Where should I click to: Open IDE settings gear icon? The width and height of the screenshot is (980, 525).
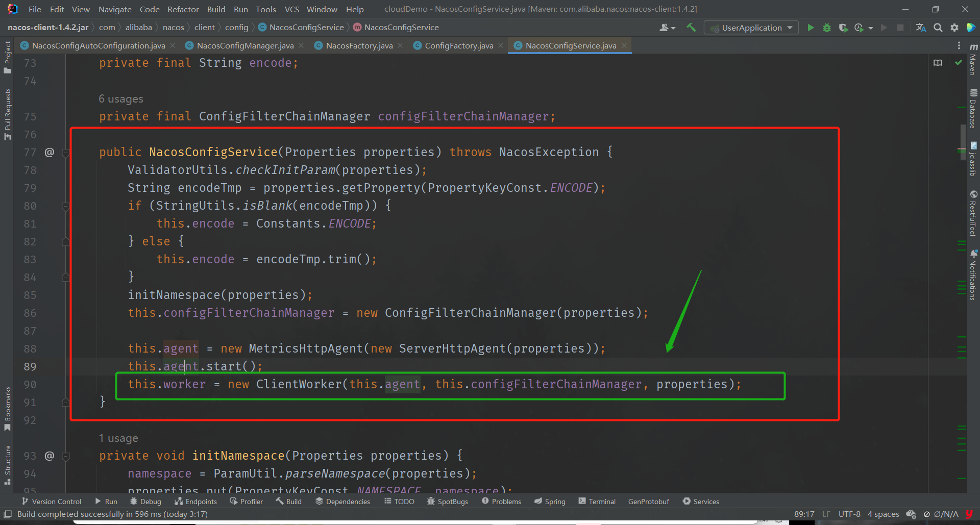pyautogui.click(x=954, y=28)
